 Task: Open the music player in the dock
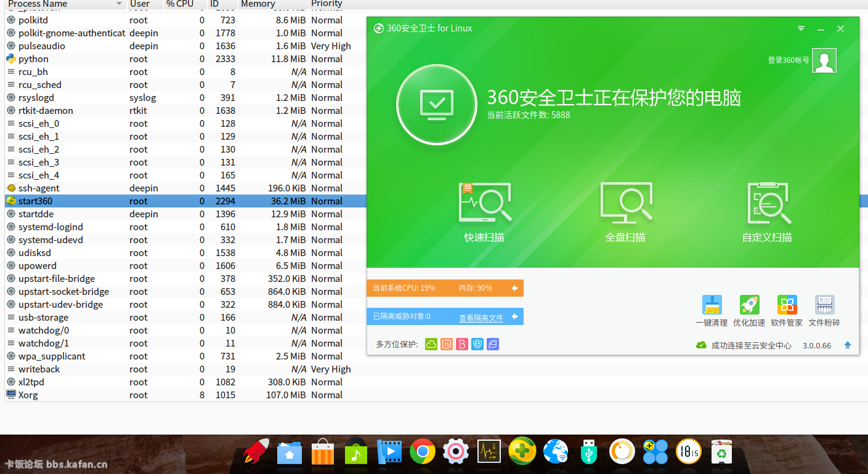pyautogui.click(x=355, y=452)
